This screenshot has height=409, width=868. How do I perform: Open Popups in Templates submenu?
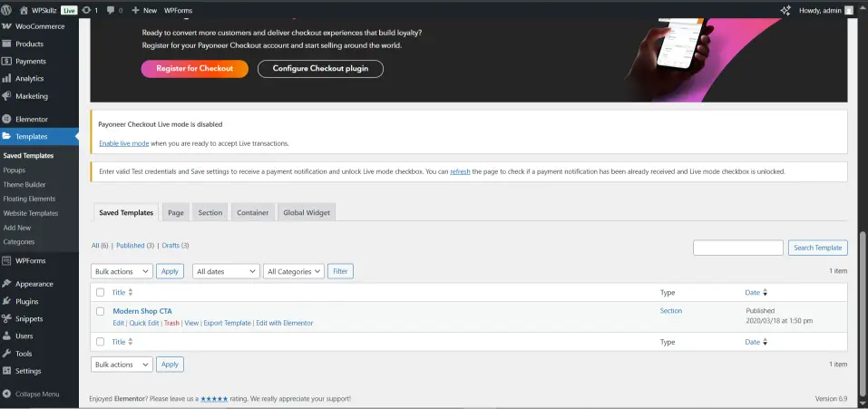click(15, 170)
